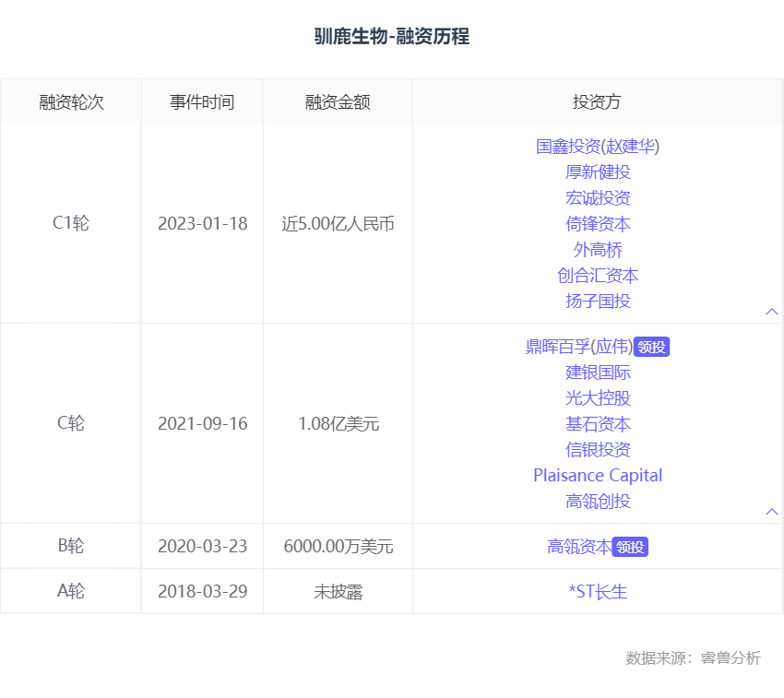This screenshot has height=698, width=784.
Task: Open 创合汇资本 investor link
Action: point(598,276)
